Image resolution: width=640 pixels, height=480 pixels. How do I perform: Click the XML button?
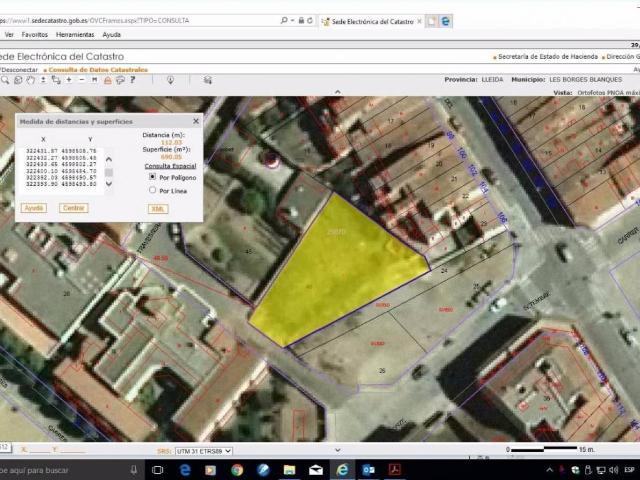click(158, 208)
